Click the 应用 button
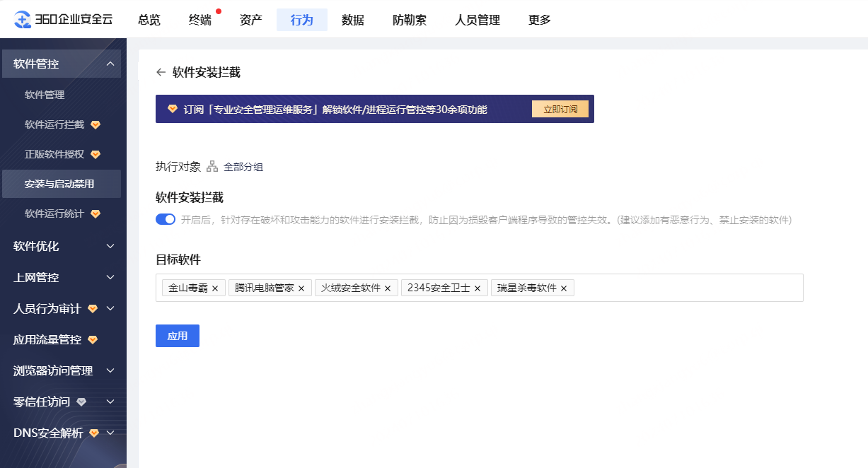868x468 pixels. tap(178, 336)
